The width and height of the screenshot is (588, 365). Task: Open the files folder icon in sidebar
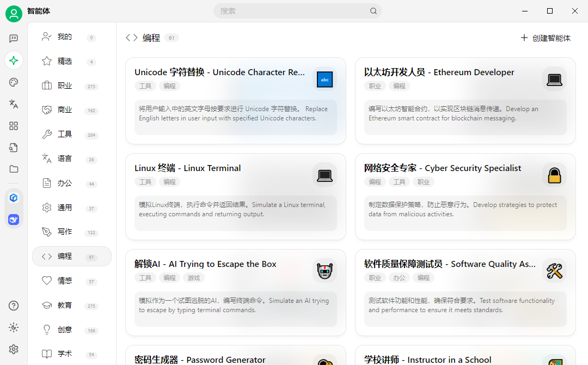point(14,169)
